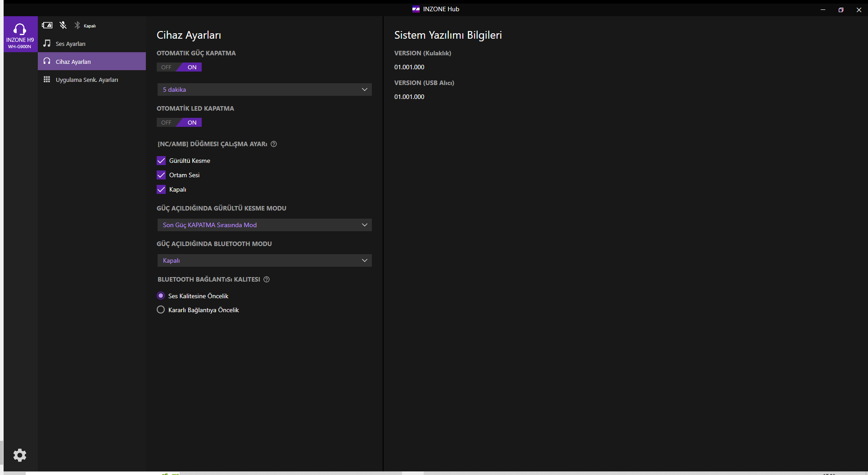This screenshot has width=868, height=475.
Task: Open Son Güç KAPATMA Sırasında Mod dropdown
Action: click(264, 225)
